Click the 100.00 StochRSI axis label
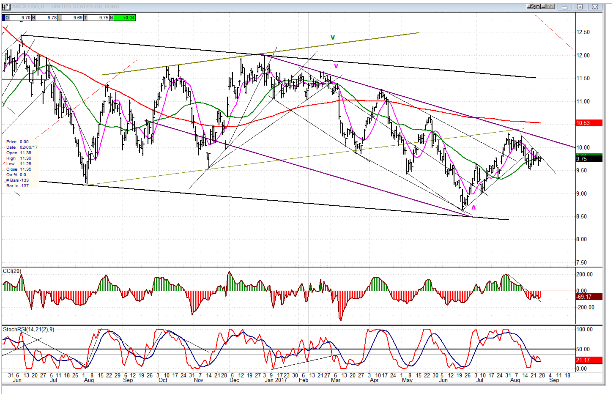 585,330
